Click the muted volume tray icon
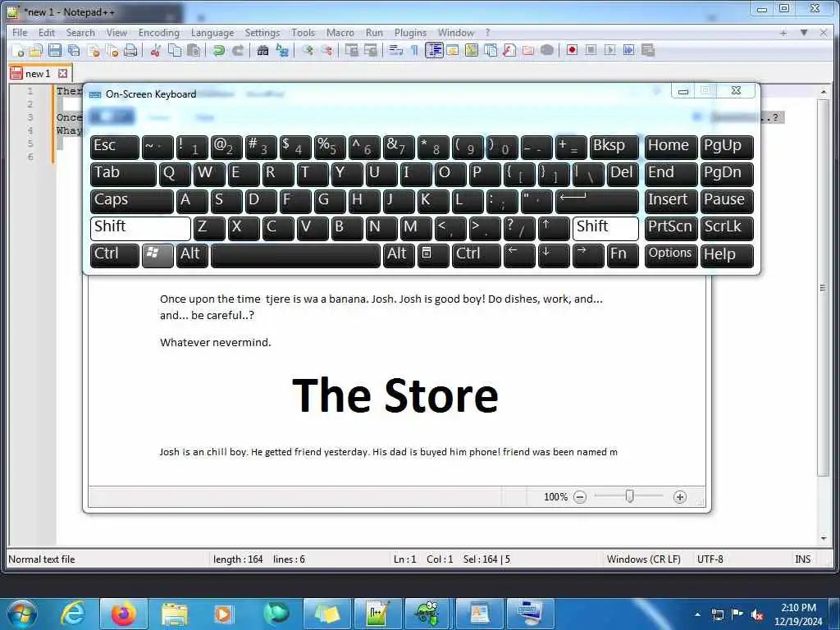The height and width of the screenshot is (630, 840). coord(757,614)
